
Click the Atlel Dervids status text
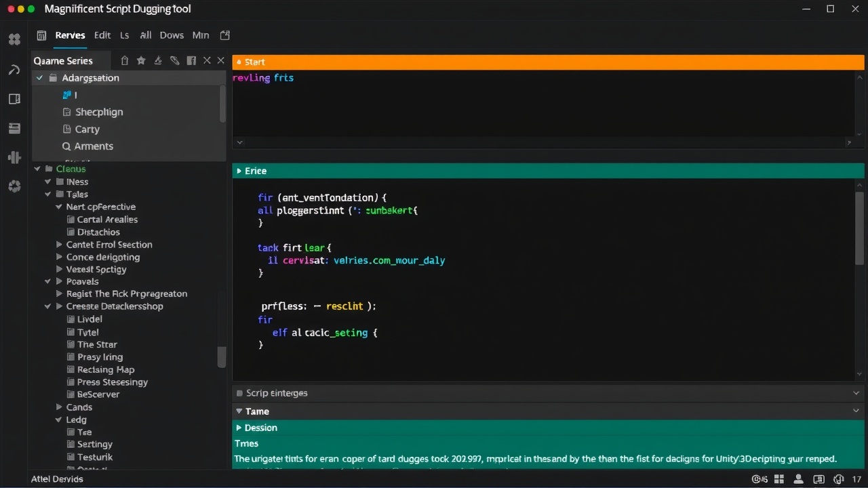pyautogui.click(x=57, y=479)
